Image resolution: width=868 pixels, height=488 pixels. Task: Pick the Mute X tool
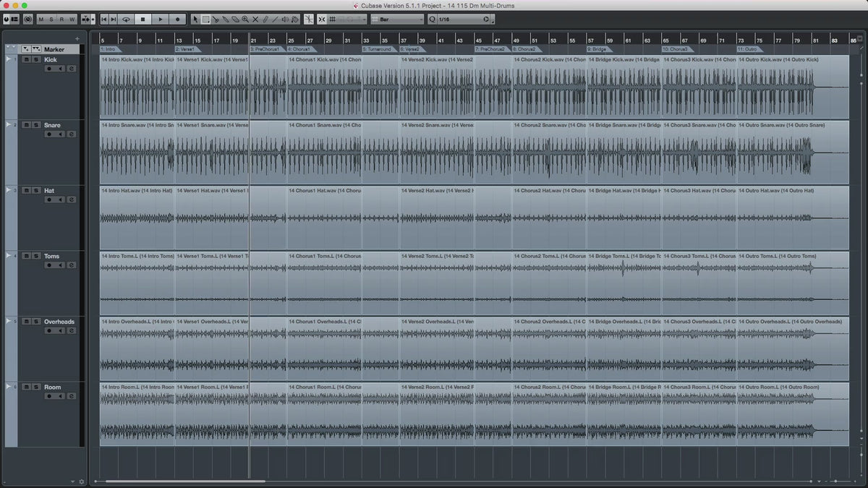point(255,20)
